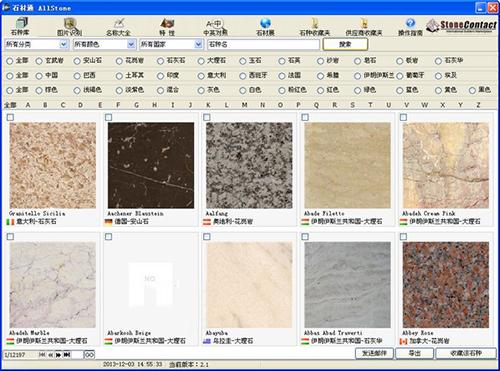Go to first page with pager icon
The width and height of the screenshot is (500, 371).
pos(42,355)
